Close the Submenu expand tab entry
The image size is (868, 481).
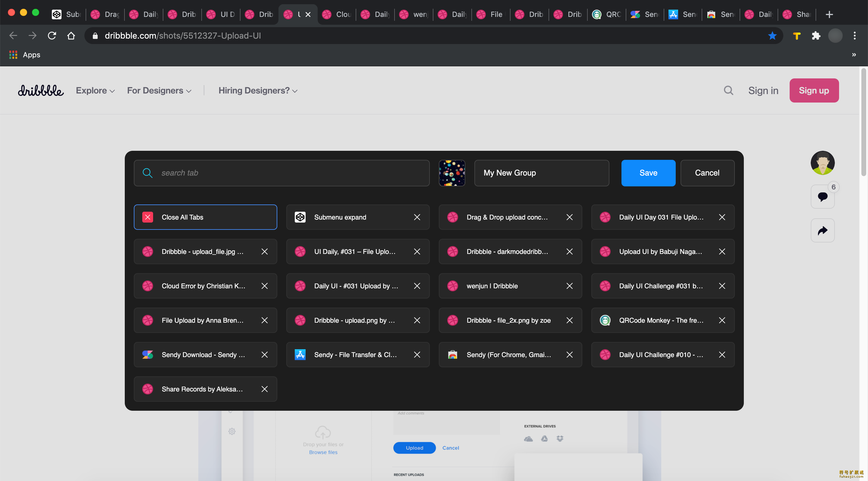click(x=417, y=217)
